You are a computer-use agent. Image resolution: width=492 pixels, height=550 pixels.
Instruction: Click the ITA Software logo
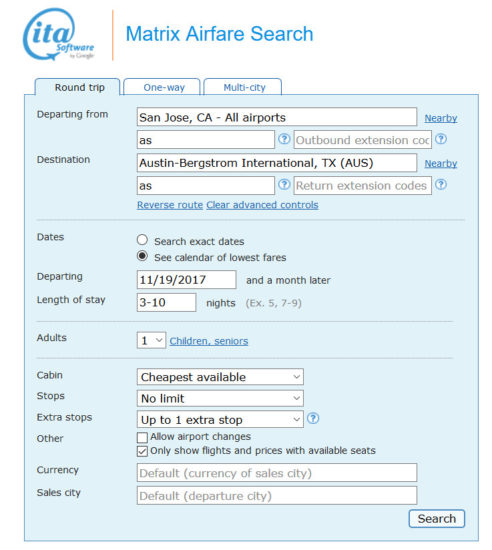click(x=59, y=34)
